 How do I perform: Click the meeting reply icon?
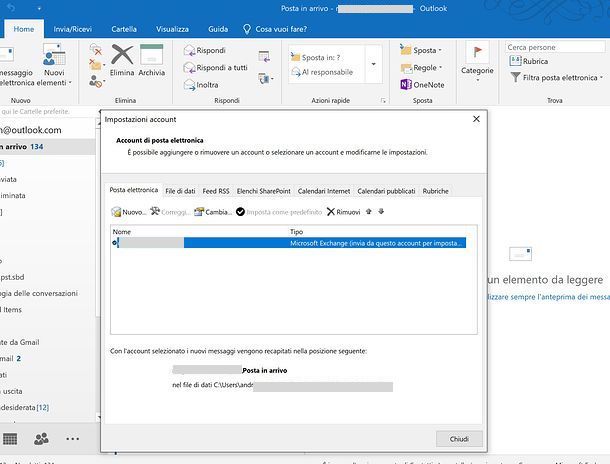264,57
